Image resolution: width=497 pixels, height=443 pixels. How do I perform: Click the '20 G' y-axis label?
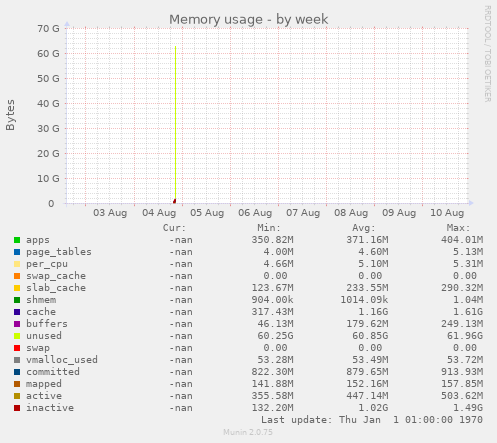[48, 154]
